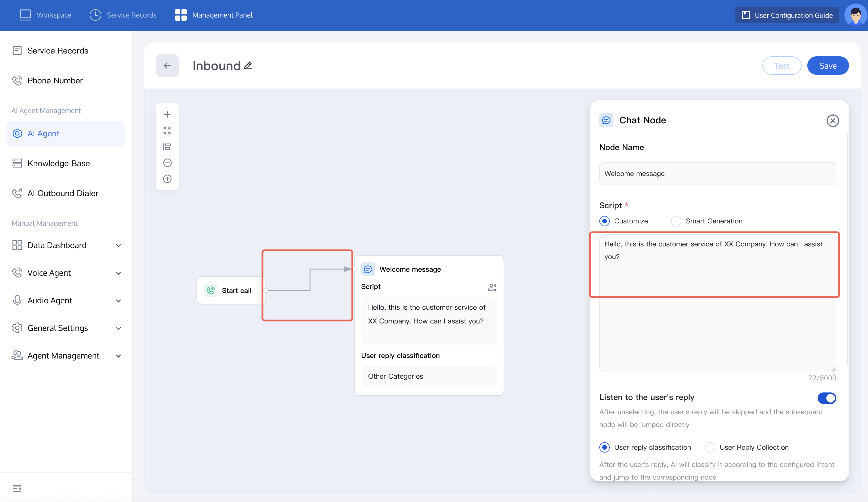868x502 pixels.
Task: Click the back arrow beside Inbound
Action: [x=167, y=66]
